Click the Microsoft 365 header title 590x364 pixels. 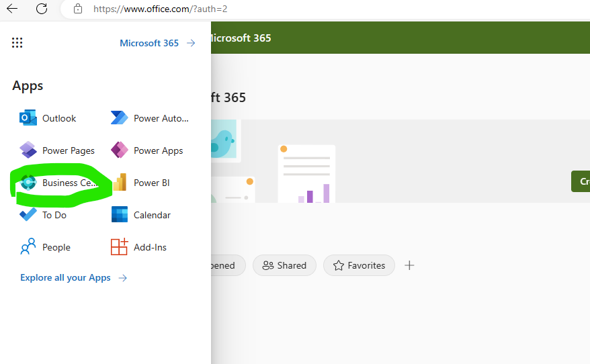[x=241, y=38]
